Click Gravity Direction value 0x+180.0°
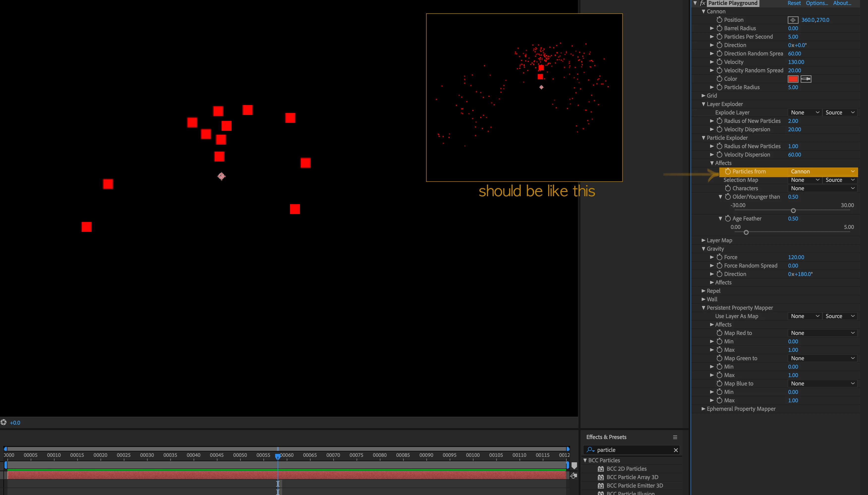Screen dimensions: 868x495 coord(800,274)
